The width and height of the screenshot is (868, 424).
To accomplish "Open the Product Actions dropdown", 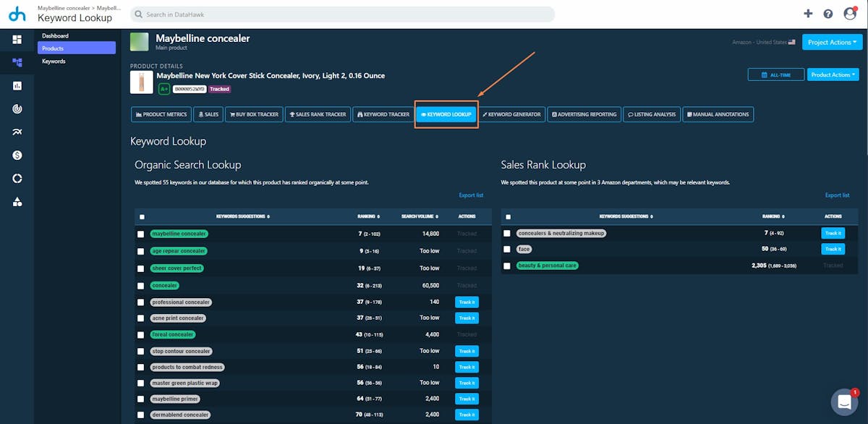I will click(x=833, y=75).
